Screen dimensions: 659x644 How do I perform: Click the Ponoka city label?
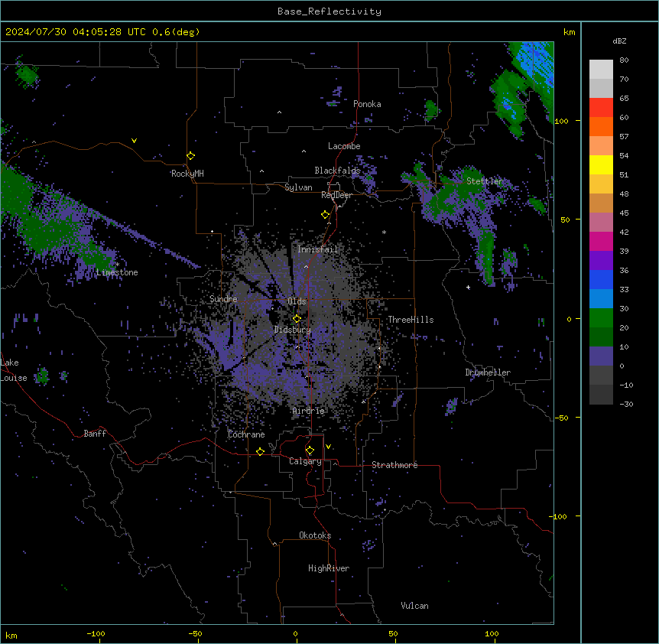pyautogui.click(x=367, y=104)
